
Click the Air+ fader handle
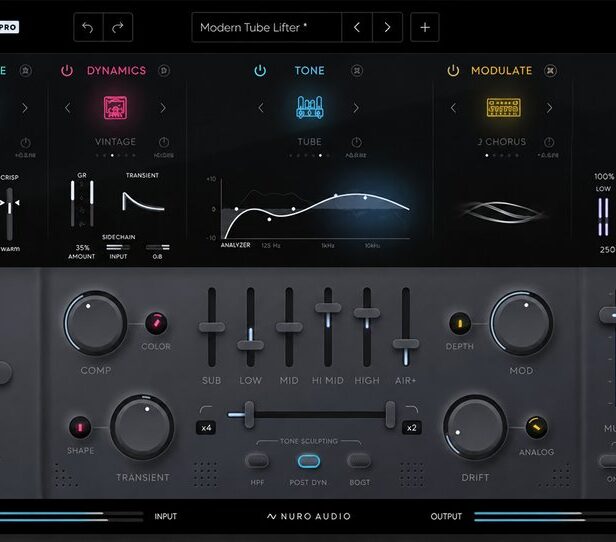click(406, 344)
